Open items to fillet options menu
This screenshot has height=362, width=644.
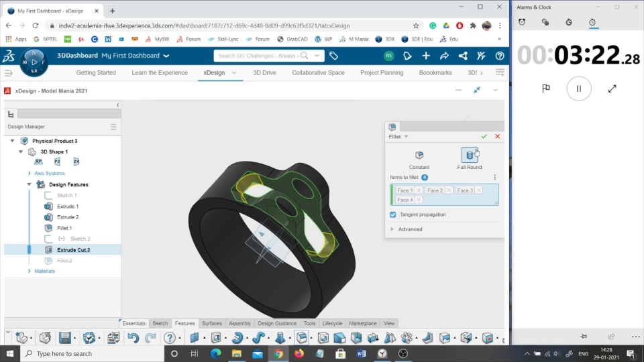[494, 177]
